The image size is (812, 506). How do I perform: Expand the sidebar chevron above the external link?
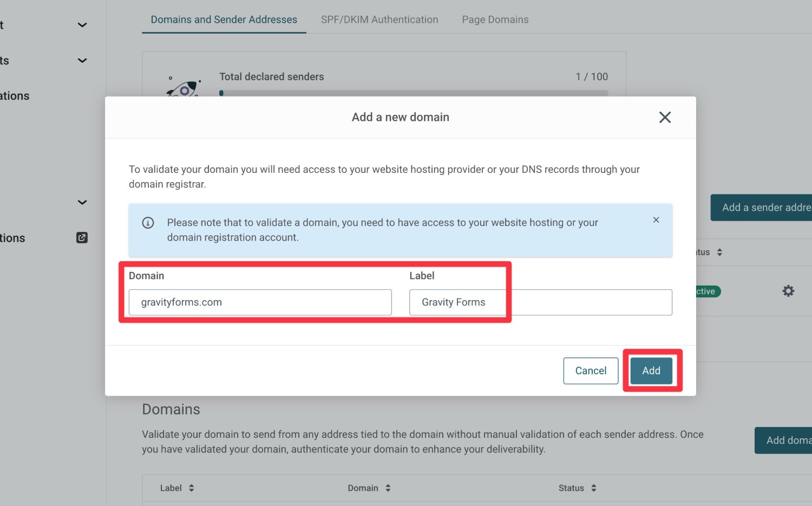pos(82,202)
